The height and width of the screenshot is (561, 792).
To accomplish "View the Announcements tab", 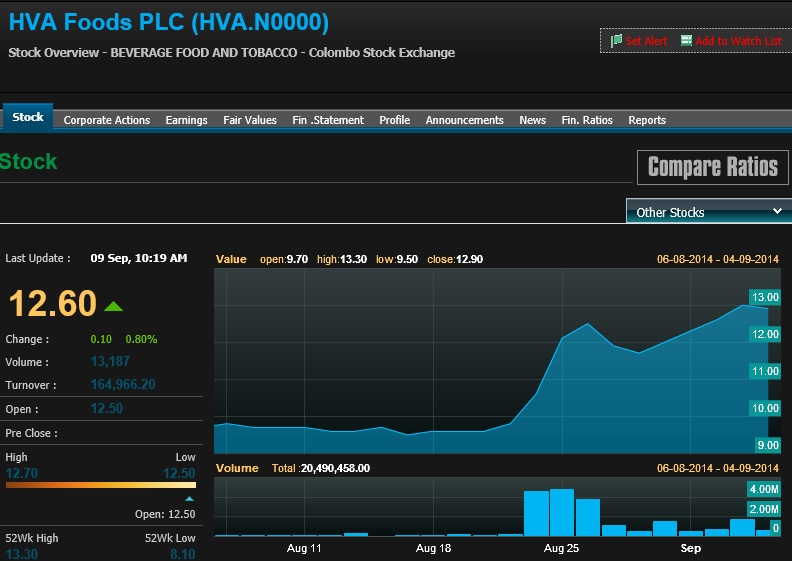I will click(x=464, y=120).
